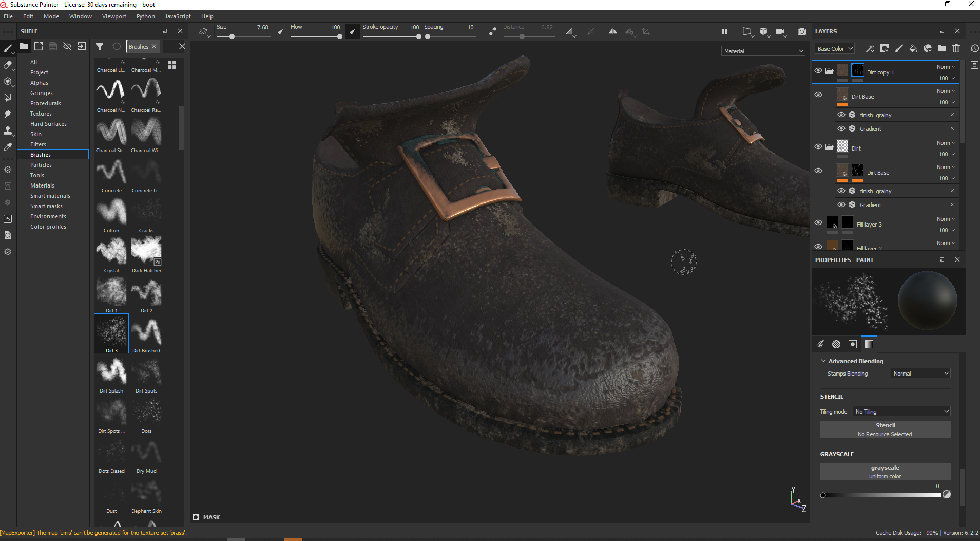Toggle visibility of finish_grainy under first Dirt Base
The height and width of the screenshot is (541, 980).
(841, 115)
